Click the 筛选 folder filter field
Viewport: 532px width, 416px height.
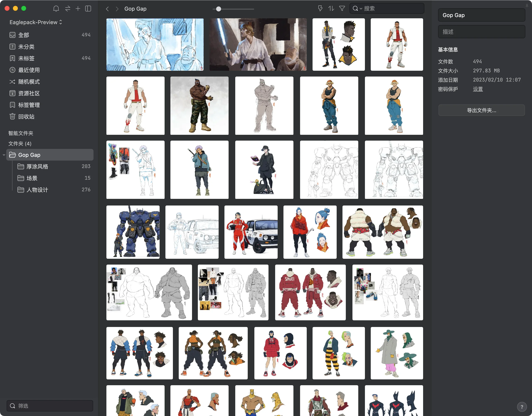coord(50,406)
